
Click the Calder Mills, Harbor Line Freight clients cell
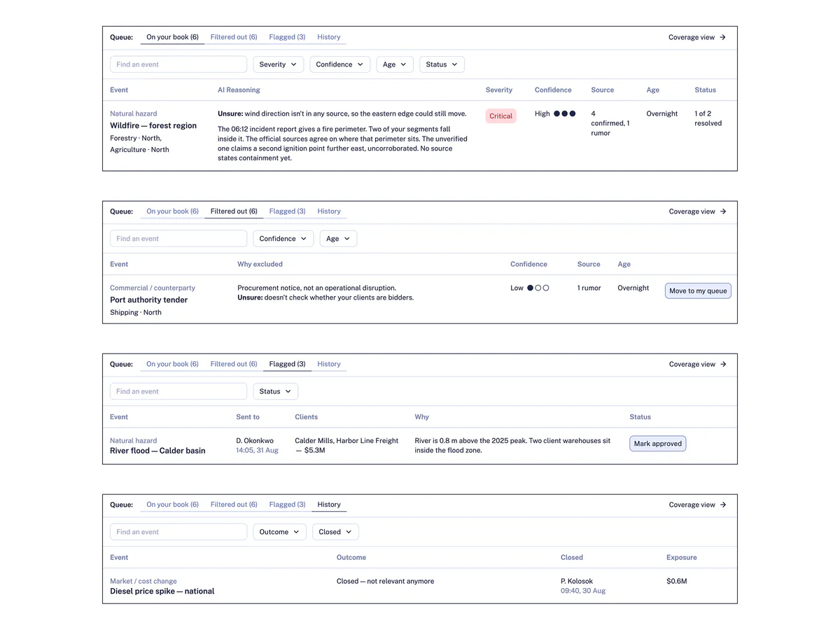[346, 445]
